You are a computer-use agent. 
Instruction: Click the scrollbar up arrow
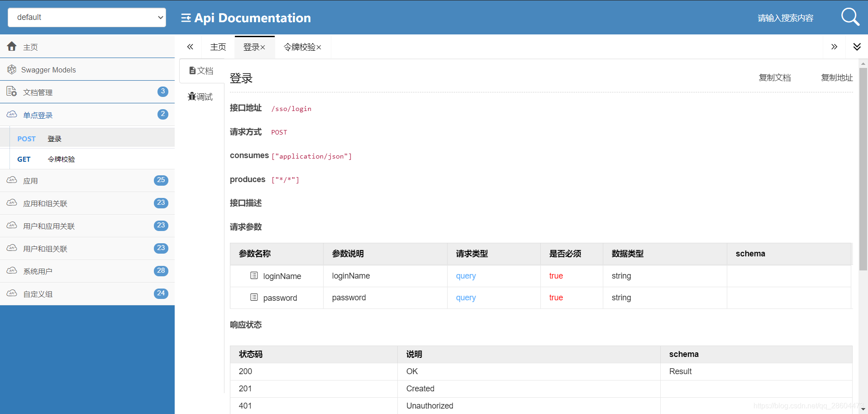coord(863,63)
